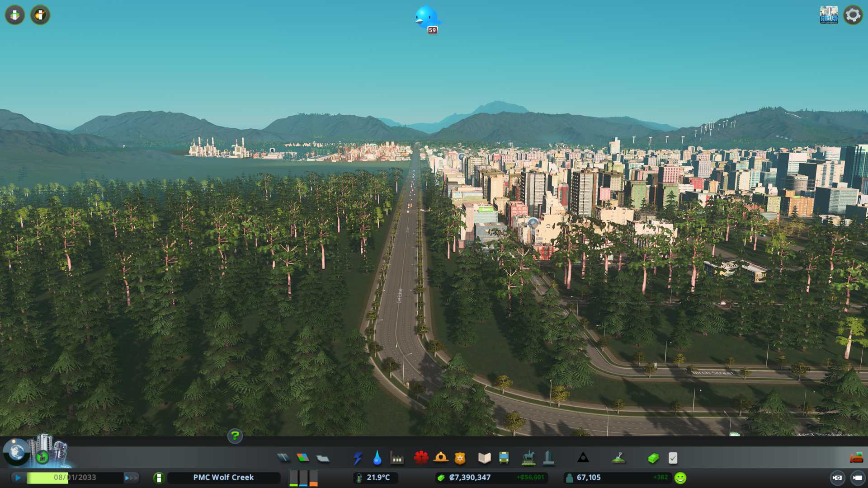This screenshot has width=868, height=488.
Task: Open the Roads build menu
Action: coord(283,458)
